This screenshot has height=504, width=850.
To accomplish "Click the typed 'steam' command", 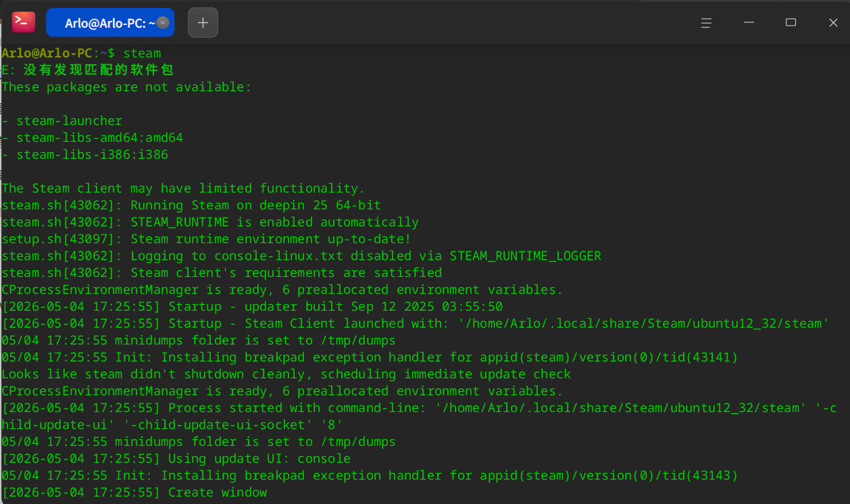I will (142, 53).
